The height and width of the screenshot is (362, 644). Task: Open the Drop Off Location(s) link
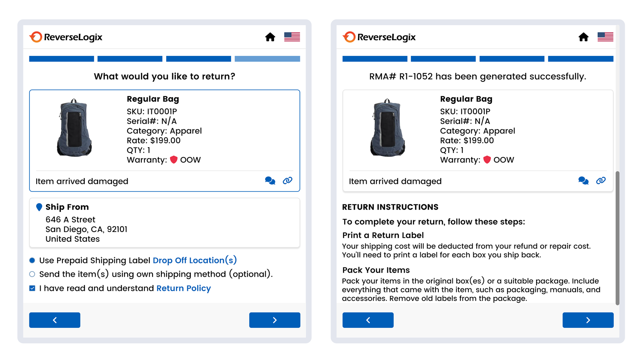click(195, 260)
